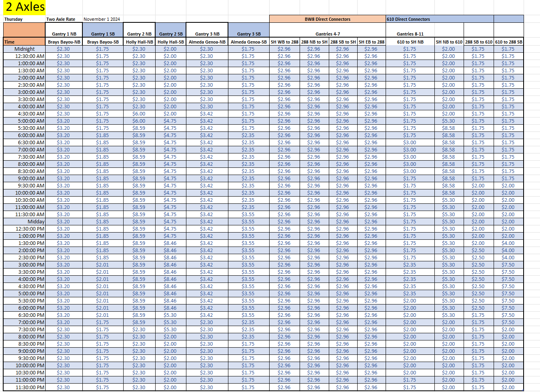
Task: Select $4.00 under 610 to 288 SB at 1:30:00 PM
Action: click(x=509, y=243)
